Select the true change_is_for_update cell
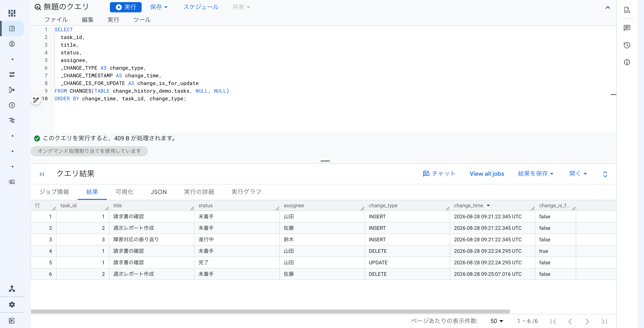The width and height of the screenshot is (644, 328). (555, 251)
